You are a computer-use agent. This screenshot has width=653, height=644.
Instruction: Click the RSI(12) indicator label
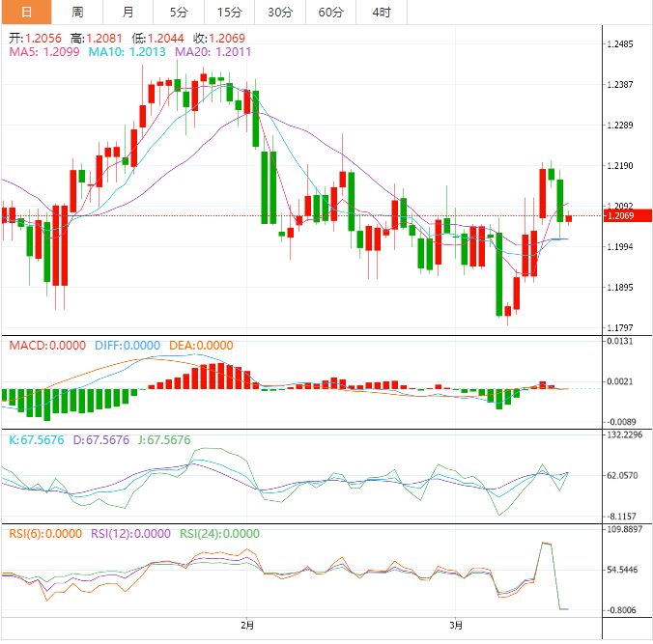click(130, 533)
